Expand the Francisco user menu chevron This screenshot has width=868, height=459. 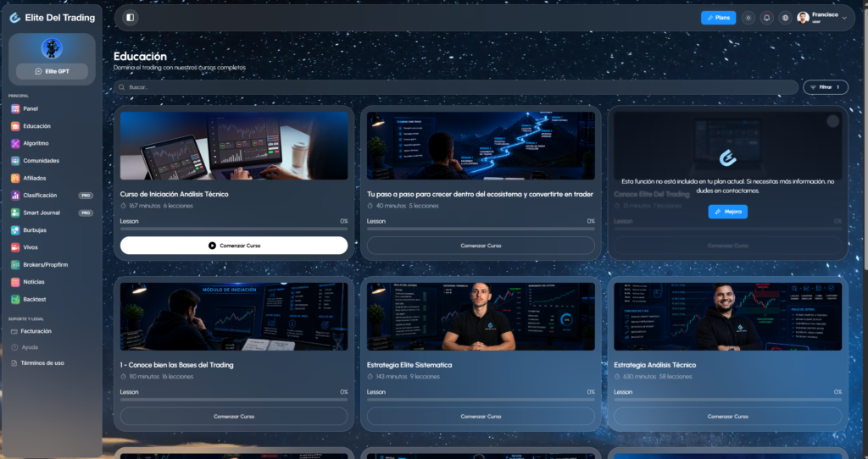click(844, 18)
